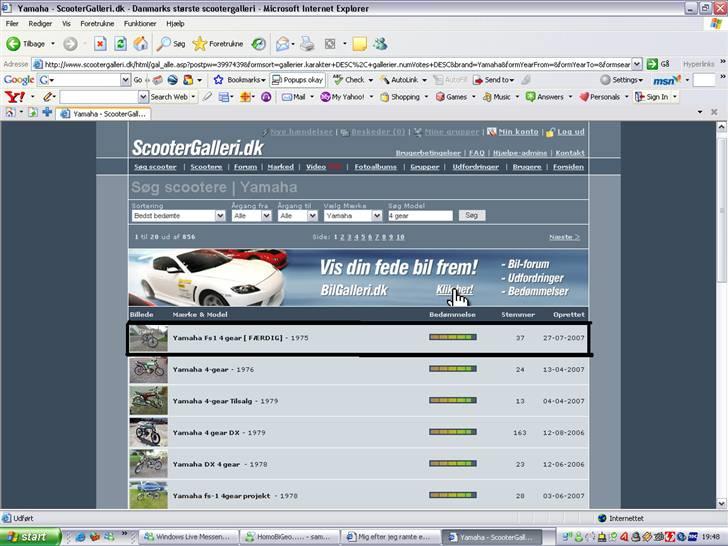Click the Log ud link

tap(571, 132)
